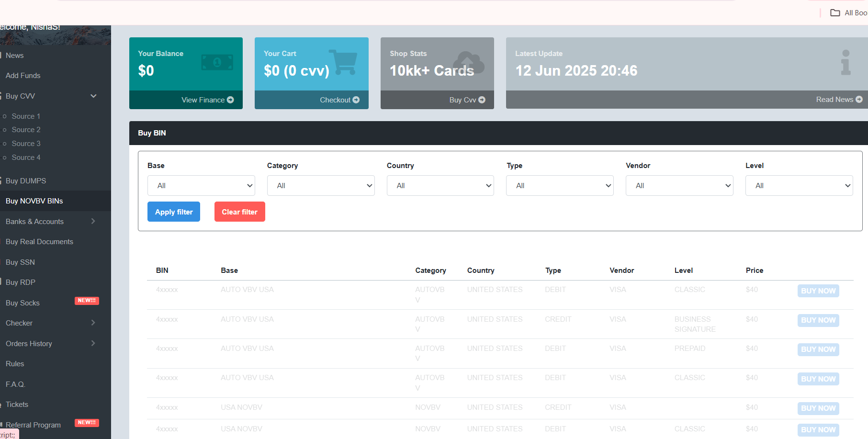Viewport: 868px width, 439px height.
Task: Click the BIN column header
Action: pos(162,270)
